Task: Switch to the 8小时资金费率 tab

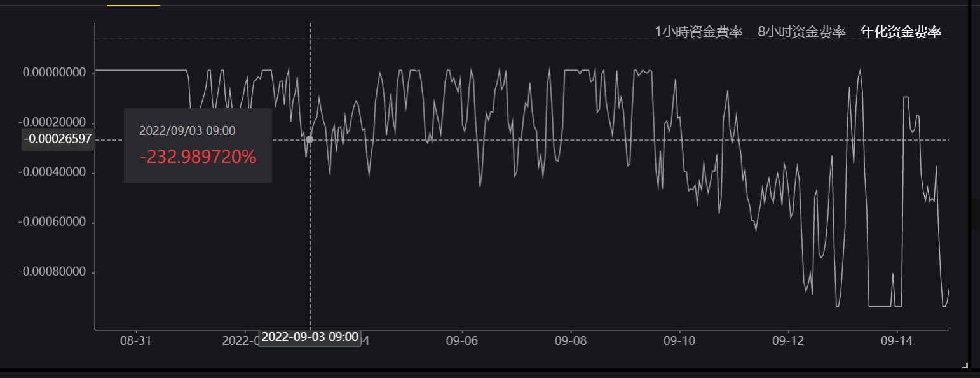Action: coord(801,32)
